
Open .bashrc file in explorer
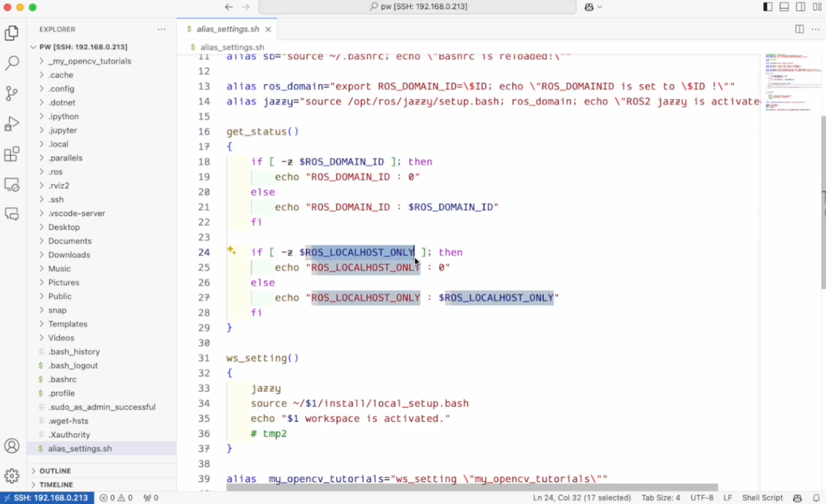tap(62, 379)
